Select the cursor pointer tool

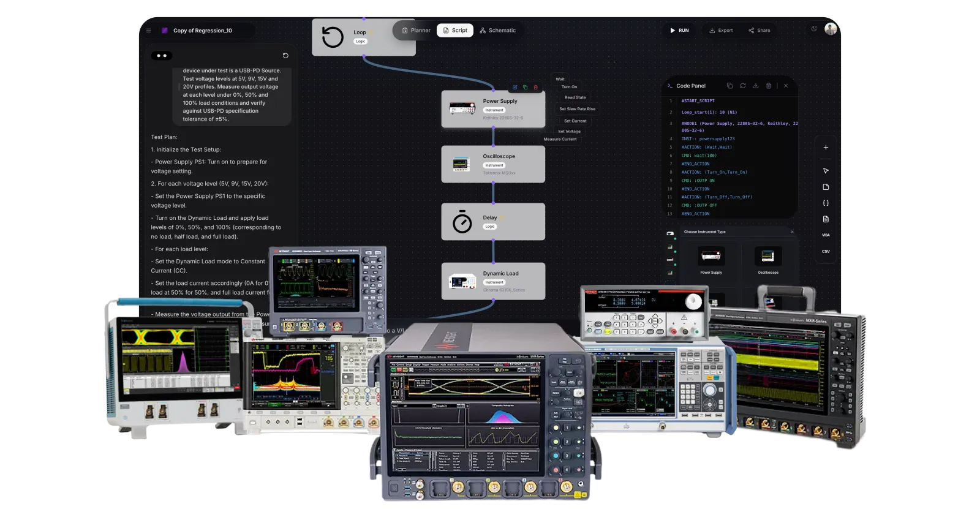tap(826, 171)
